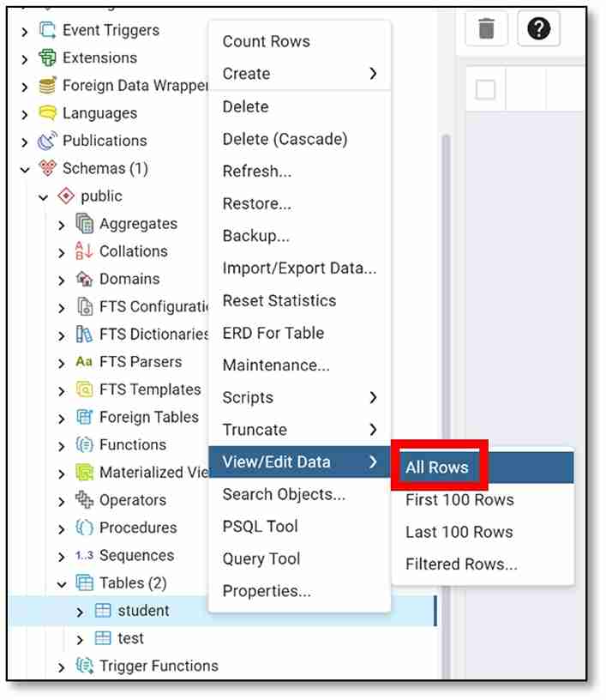The image size is (606, 700).
Task: Click the Languages node icon
Action: pos(47,113)
